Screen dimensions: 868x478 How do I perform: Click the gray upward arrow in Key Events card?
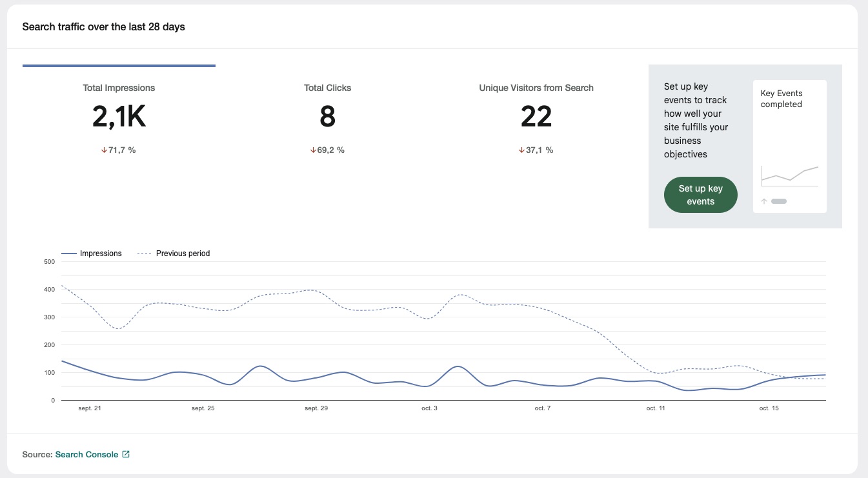[763, 201]
